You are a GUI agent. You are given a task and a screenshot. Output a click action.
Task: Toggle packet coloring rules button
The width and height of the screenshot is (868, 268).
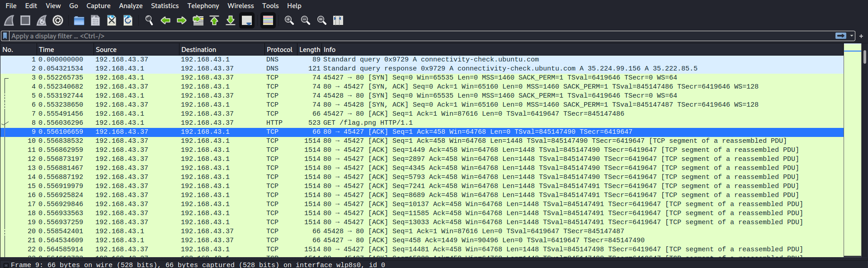pos(268,20)
